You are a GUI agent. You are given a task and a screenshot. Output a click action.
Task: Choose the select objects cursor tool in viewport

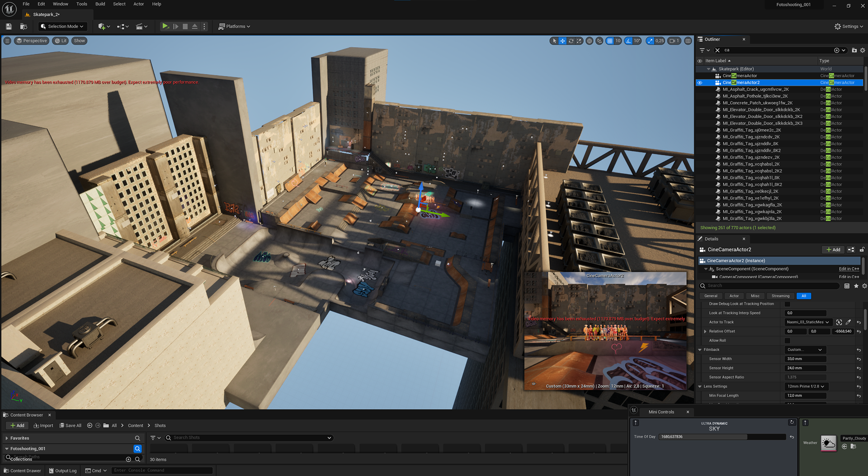point(554,41)
